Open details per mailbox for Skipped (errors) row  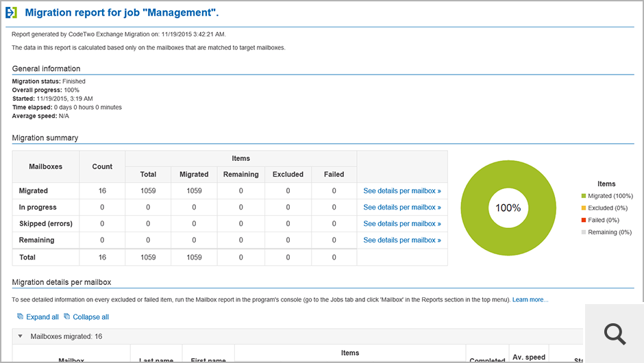[402, 224]
